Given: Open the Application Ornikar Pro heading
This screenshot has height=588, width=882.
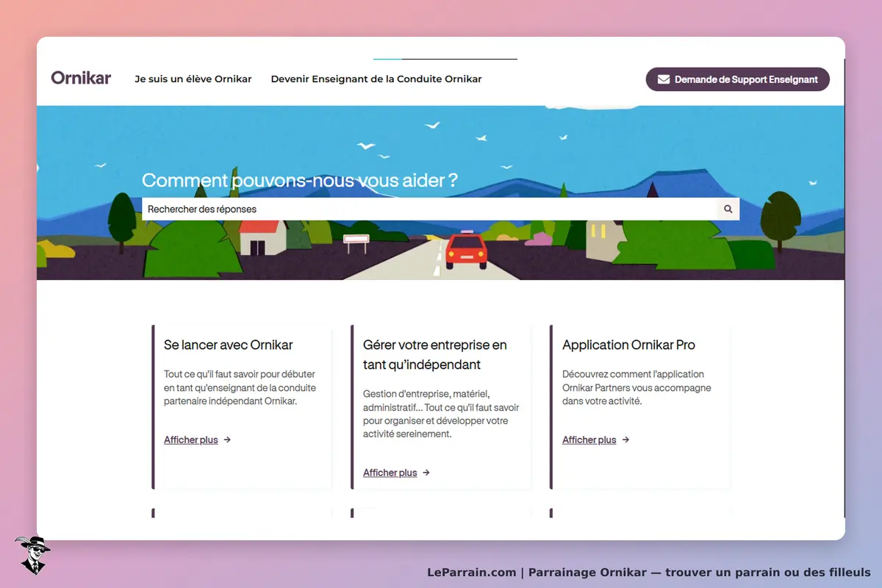Looking at the screenshot, I should pyautogui.click(x=628, y=345).
